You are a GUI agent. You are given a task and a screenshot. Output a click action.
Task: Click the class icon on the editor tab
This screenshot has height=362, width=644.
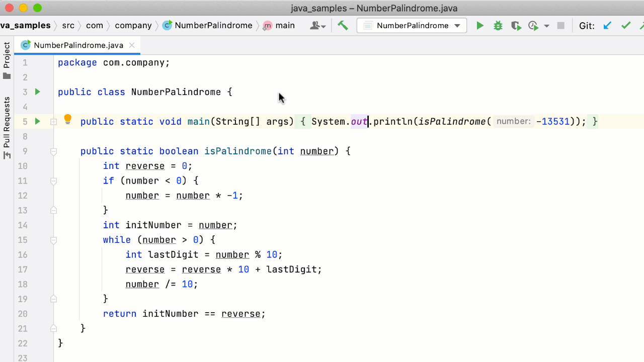(x=25, y=45)
